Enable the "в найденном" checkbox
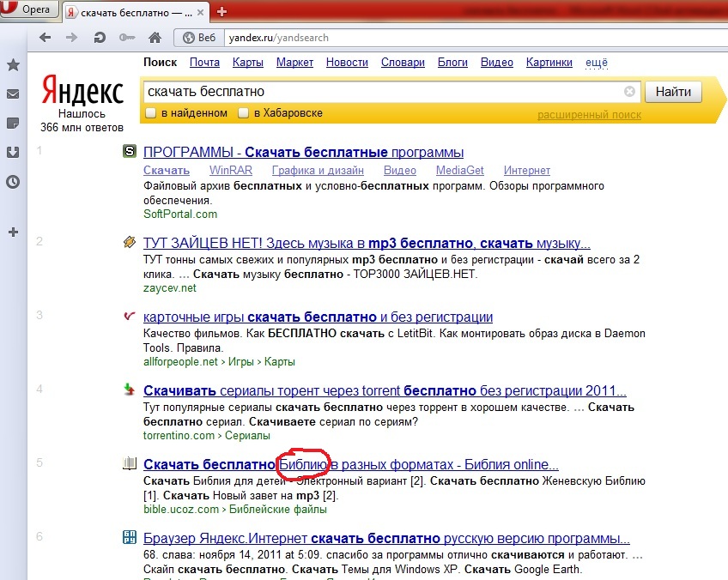 point(151,113)
